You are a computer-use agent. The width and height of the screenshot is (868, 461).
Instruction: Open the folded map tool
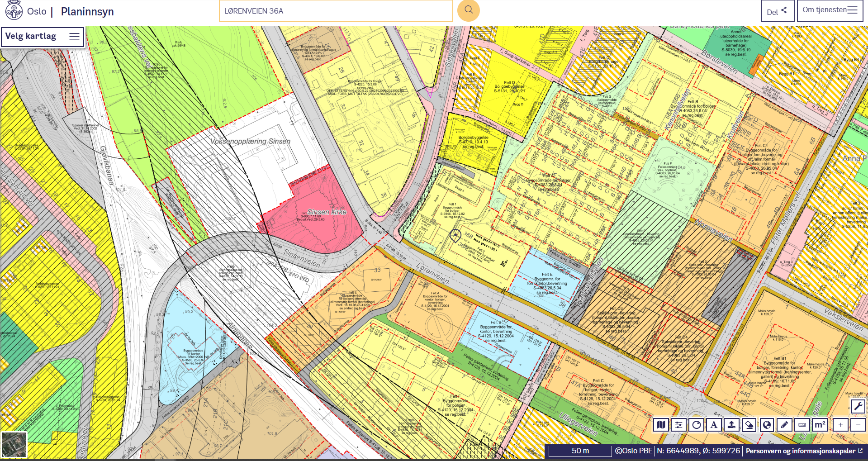(661, 425)
